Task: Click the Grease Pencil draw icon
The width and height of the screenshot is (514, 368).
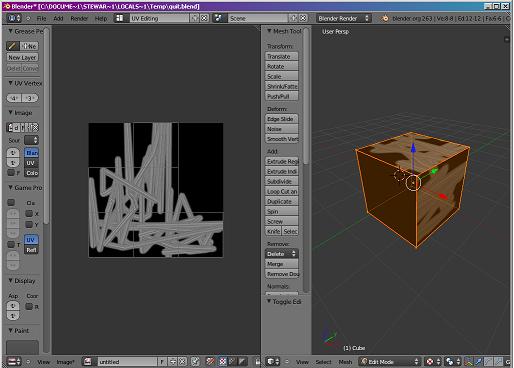Action: pos(12,46)
